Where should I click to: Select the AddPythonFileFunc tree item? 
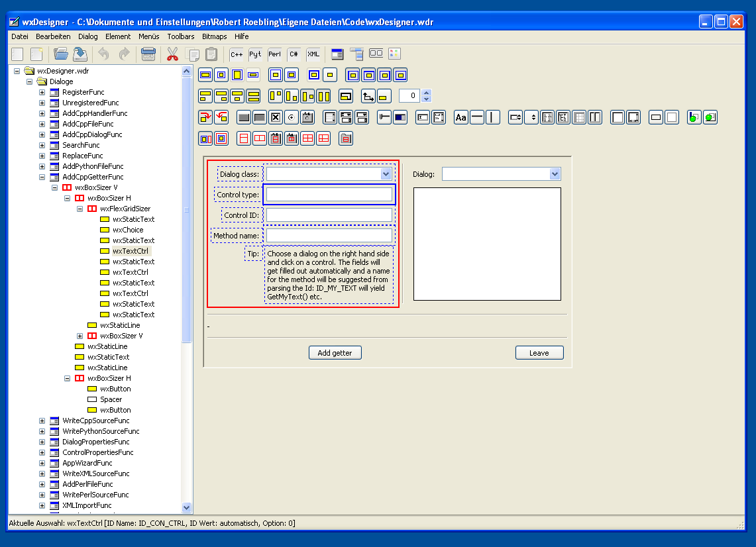click(x=93, y=166)
